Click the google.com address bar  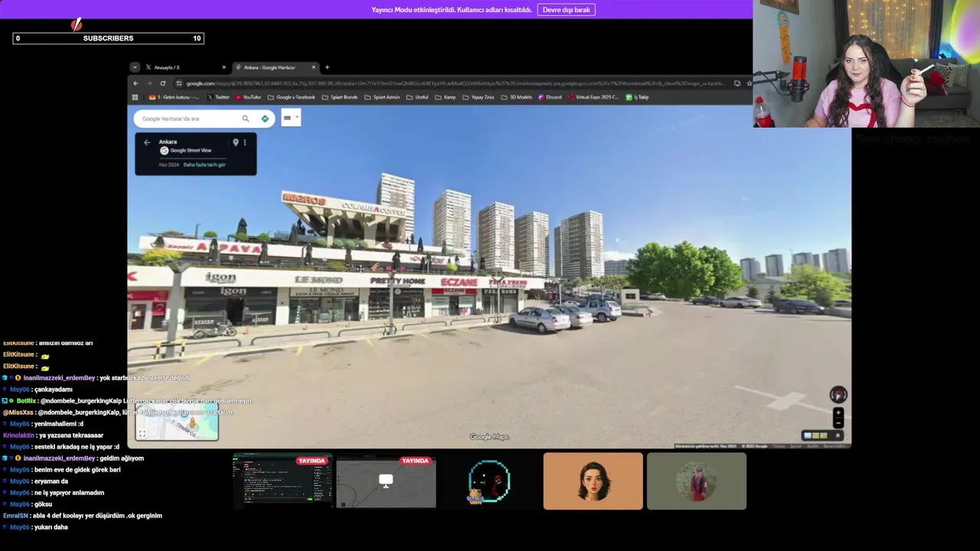click(456, 83)
